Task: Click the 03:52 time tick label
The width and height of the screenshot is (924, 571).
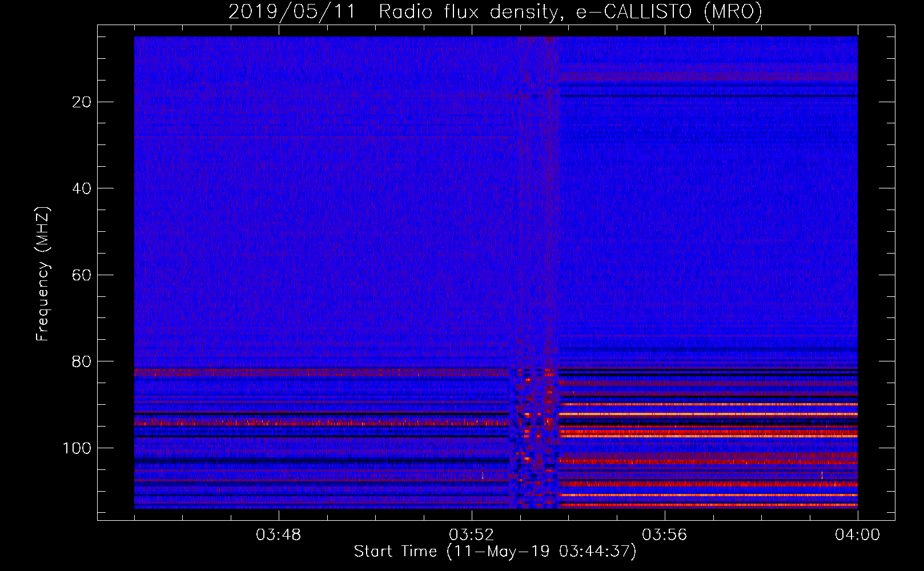Action: click(x=472, y=535)
